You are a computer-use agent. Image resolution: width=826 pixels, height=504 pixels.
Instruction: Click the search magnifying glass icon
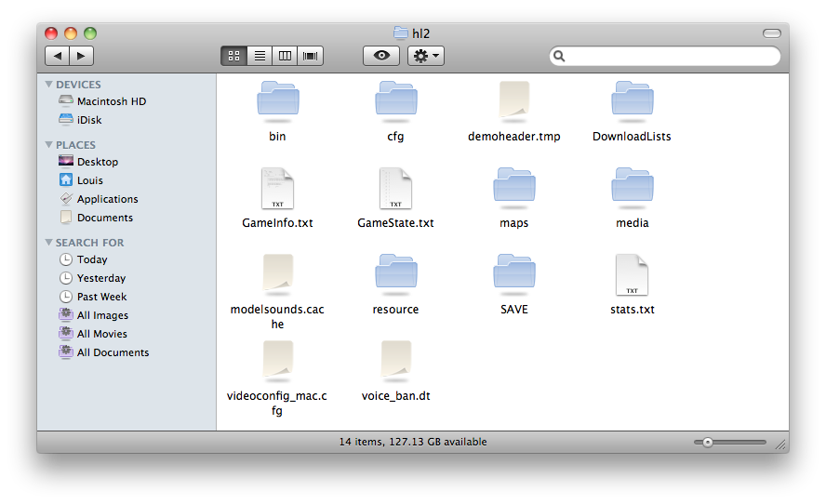[x=559, y=57]
